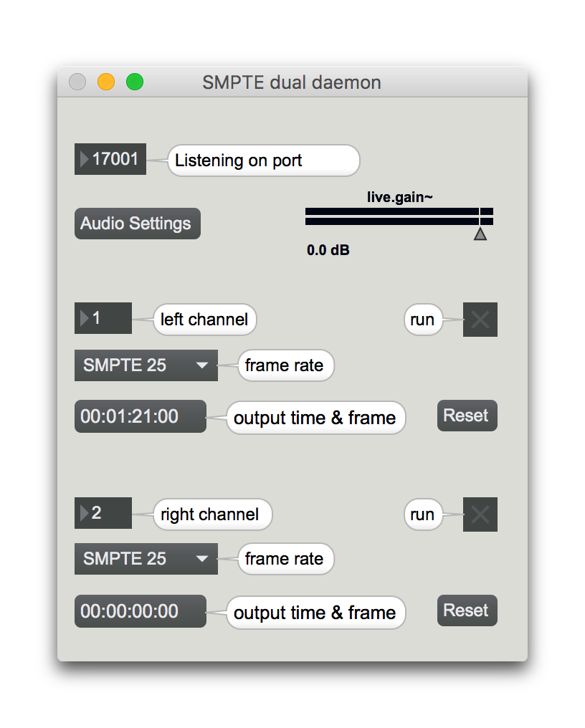
Task: Click the left channel 'output time & frame' label
Action: coord(316,418)
